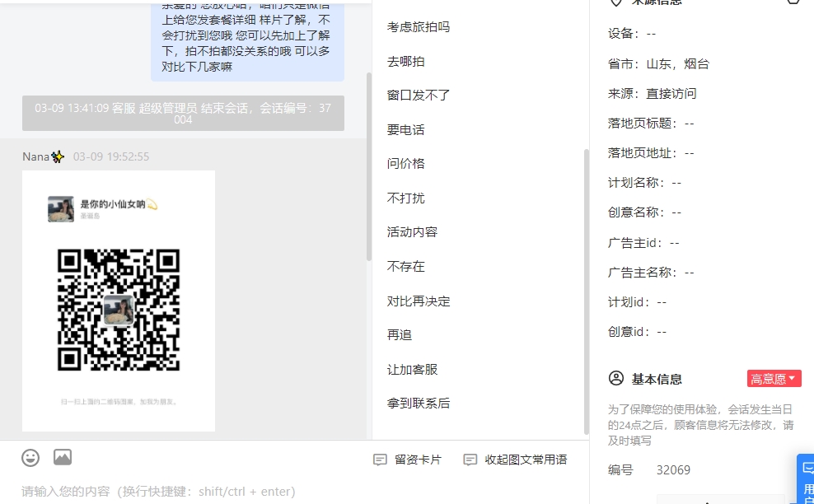Viewport: 814px width, 504px height.
Task: Click the 24点 edit-deadline notice text
Action: 701,425
